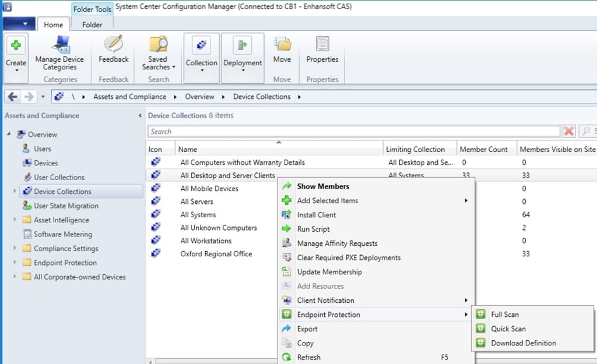Start a Quick Scan from submenu
The width and height of the screenshot is (597, 364).
point(533,329)
